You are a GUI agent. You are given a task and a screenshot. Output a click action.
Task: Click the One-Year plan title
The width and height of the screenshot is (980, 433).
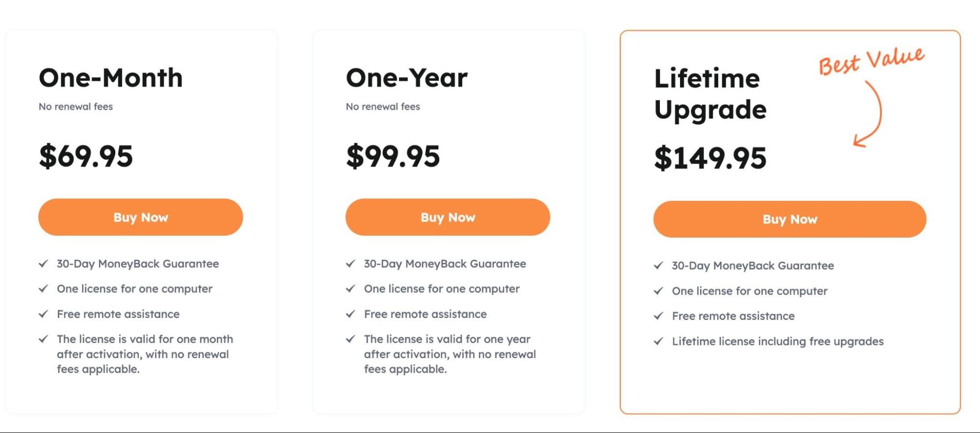[407, 77]
